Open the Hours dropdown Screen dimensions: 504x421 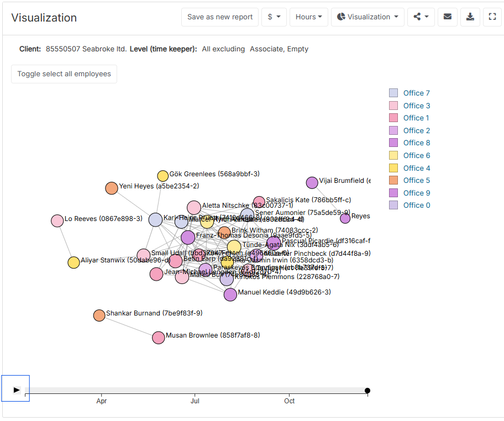coord(308,17)
